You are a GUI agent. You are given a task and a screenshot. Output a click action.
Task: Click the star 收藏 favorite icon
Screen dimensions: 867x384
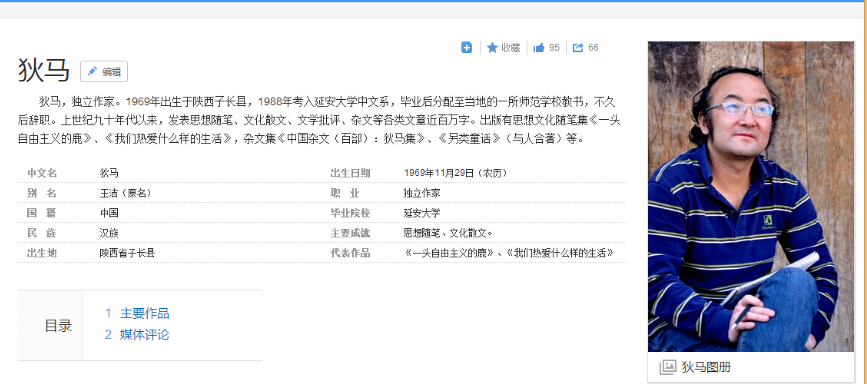492,48
